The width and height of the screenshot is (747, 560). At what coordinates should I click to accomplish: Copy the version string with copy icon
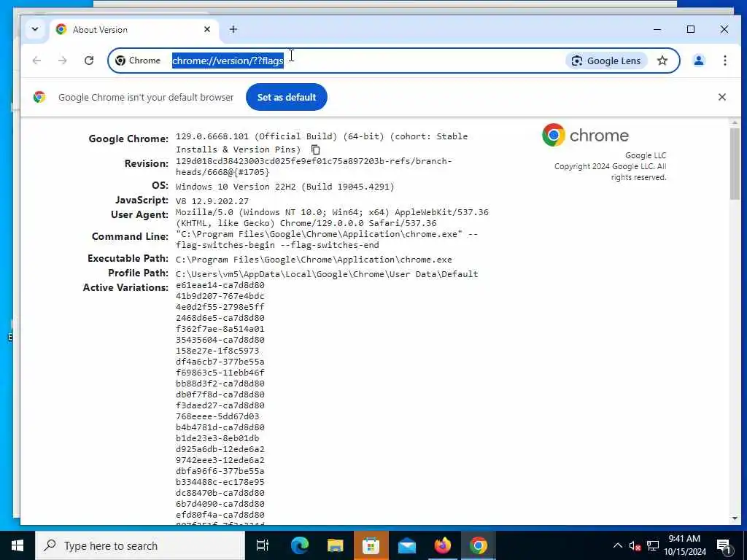pyautogui.click(x=315, y=149)
